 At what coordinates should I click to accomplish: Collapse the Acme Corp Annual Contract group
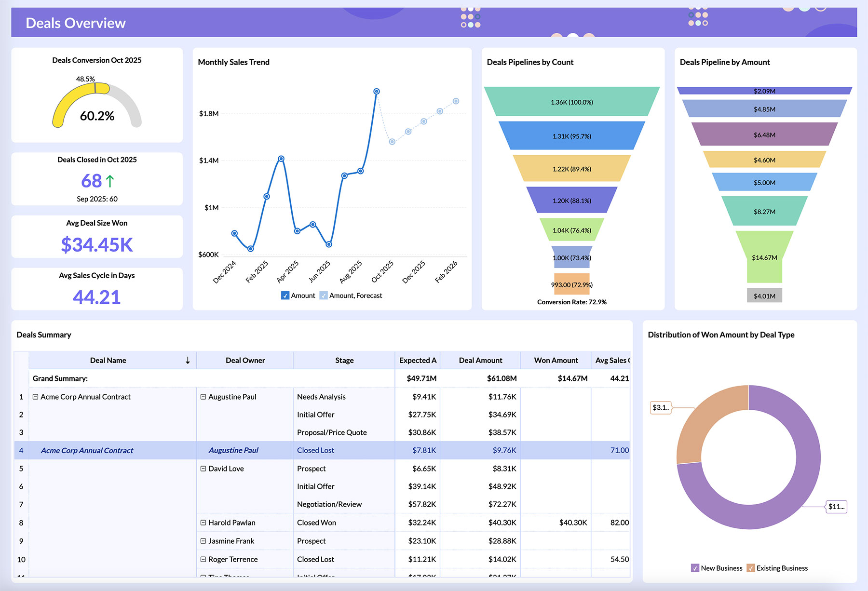(x=35, y=397)
